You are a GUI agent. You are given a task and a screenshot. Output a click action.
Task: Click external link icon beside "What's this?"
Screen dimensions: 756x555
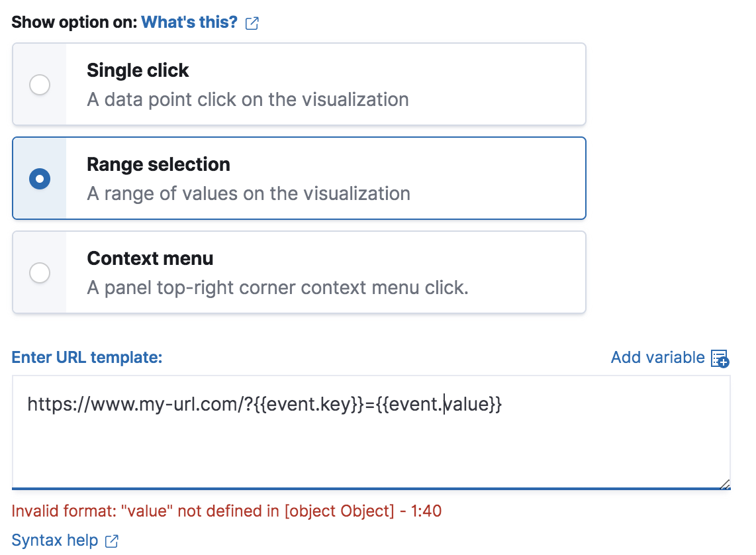tap(252, 23)
